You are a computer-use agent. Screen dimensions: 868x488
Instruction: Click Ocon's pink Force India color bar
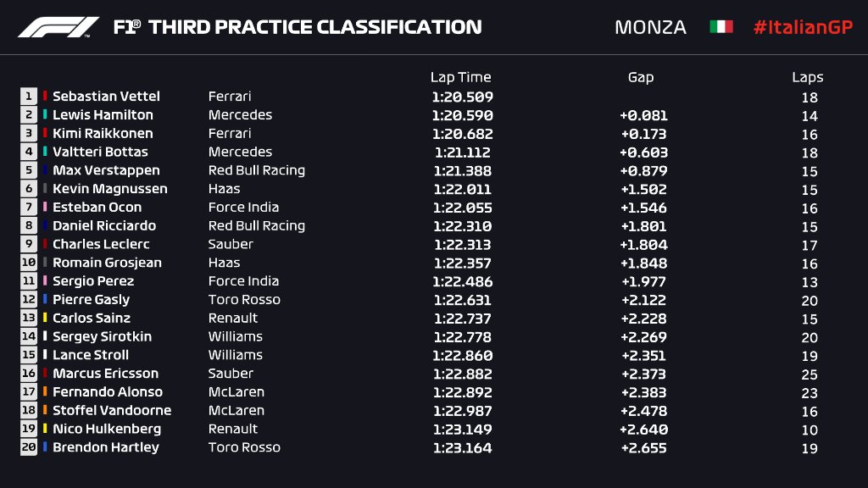tap(46, 208)
